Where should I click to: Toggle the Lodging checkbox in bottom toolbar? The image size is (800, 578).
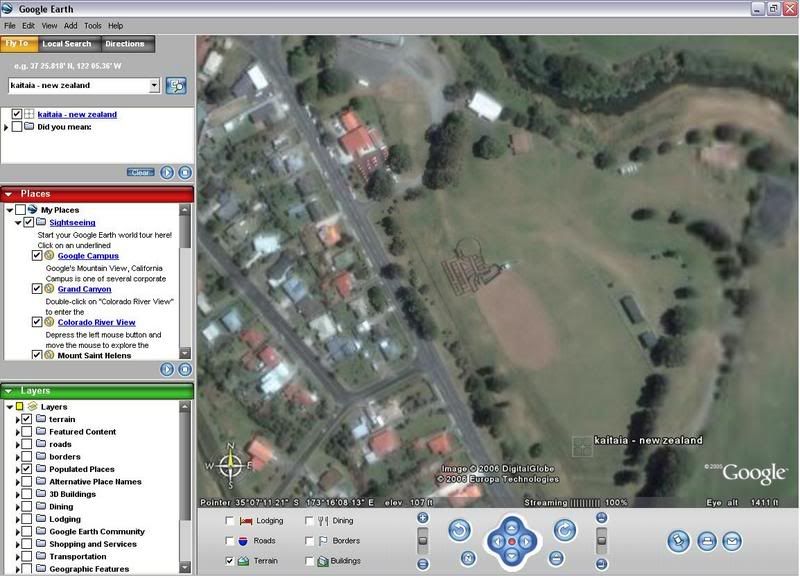click(x=230, y=520)
